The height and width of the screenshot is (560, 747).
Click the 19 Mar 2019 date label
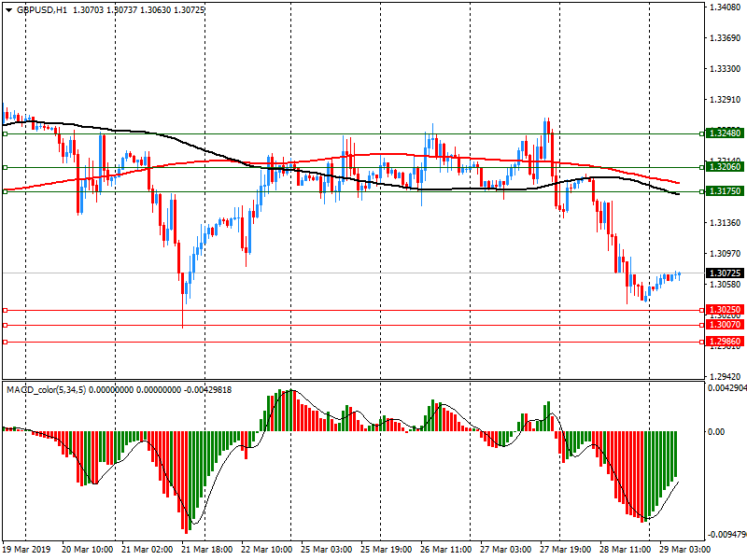pyautogui.click(x=26, y=551)
